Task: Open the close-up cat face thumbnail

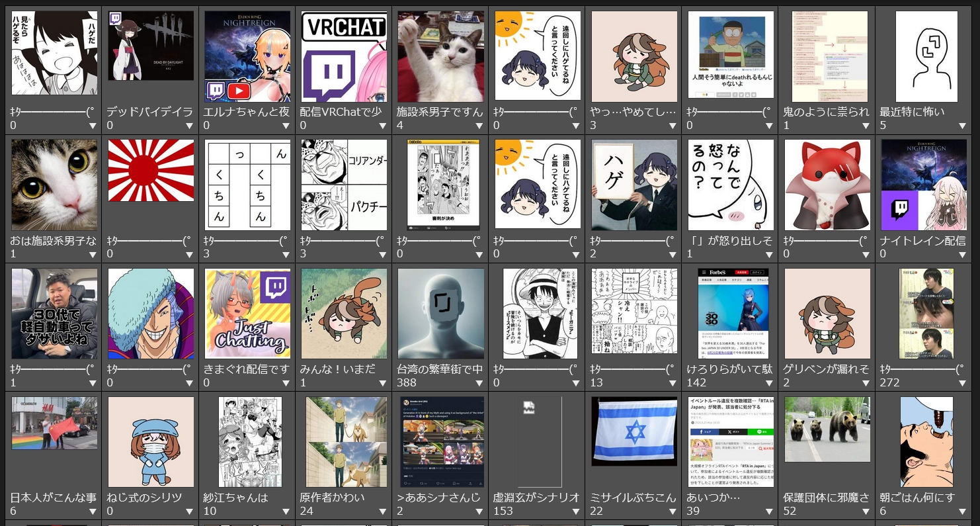Action: [x=54, y=185]
